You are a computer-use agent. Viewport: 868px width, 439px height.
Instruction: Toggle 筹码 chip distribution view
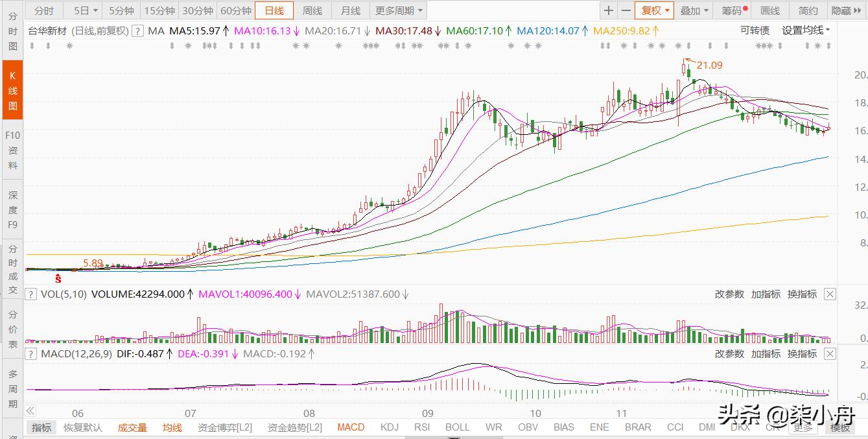tap(732, 10)
